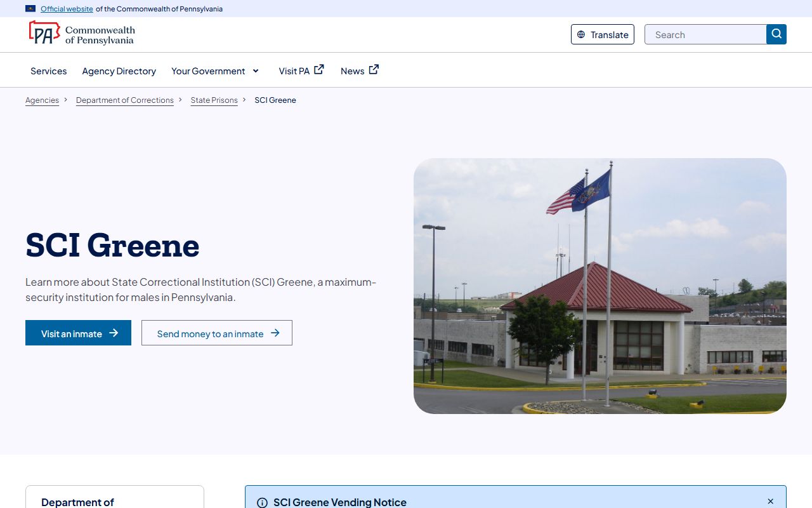
Task: Open State Prisons breadcrumb
Action: click(214, 100)
